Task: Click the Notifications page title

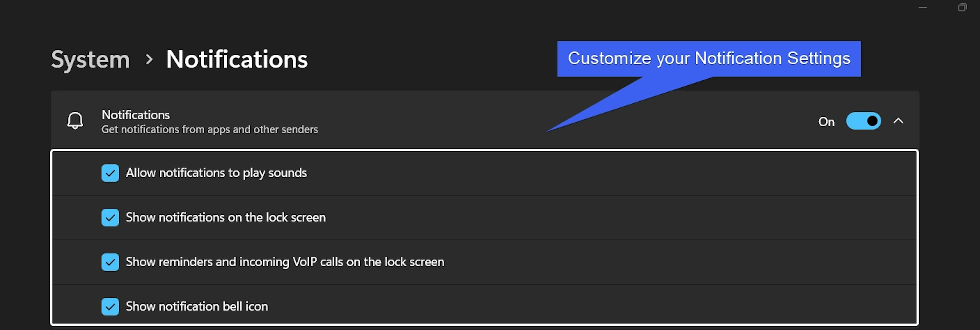Action: click(x=237, y=60)
